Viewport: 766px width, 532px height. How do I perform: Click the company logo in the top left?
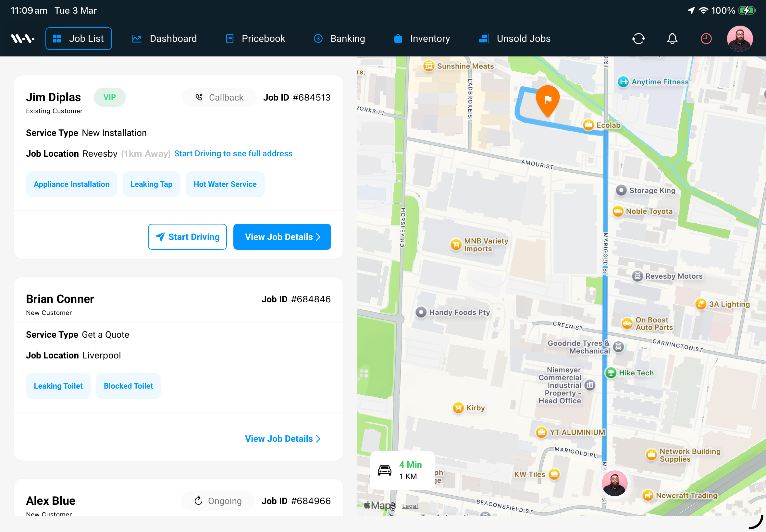point(22,38)
